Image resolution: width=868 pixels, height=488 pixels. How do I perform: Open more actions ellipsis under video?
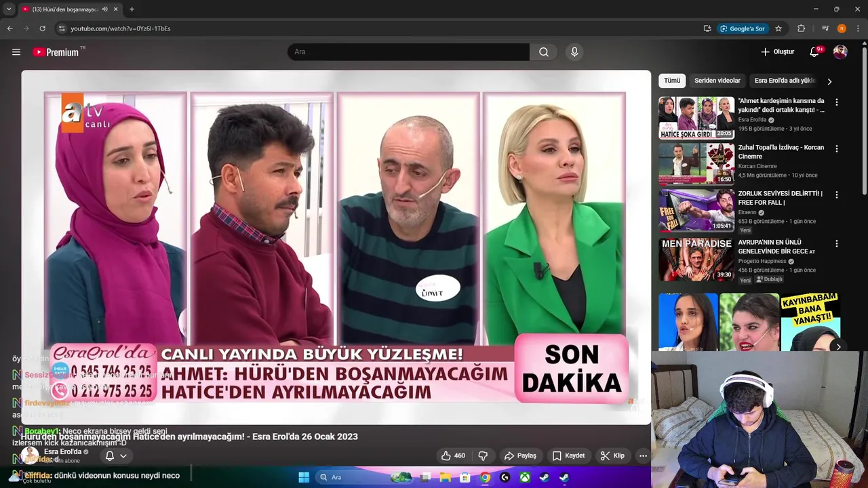click(x=643, y=455)
